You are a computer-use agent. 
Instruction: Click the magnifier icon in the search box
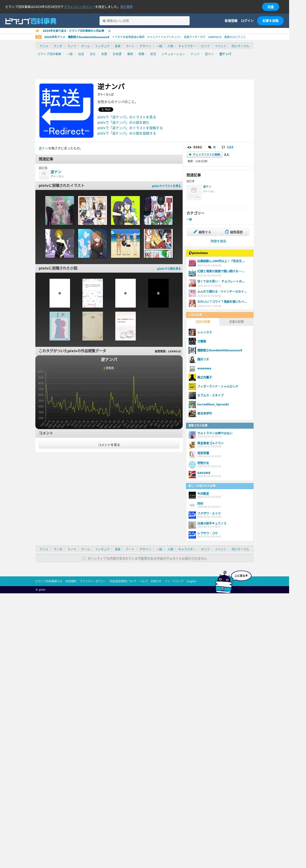click(104, 21)
